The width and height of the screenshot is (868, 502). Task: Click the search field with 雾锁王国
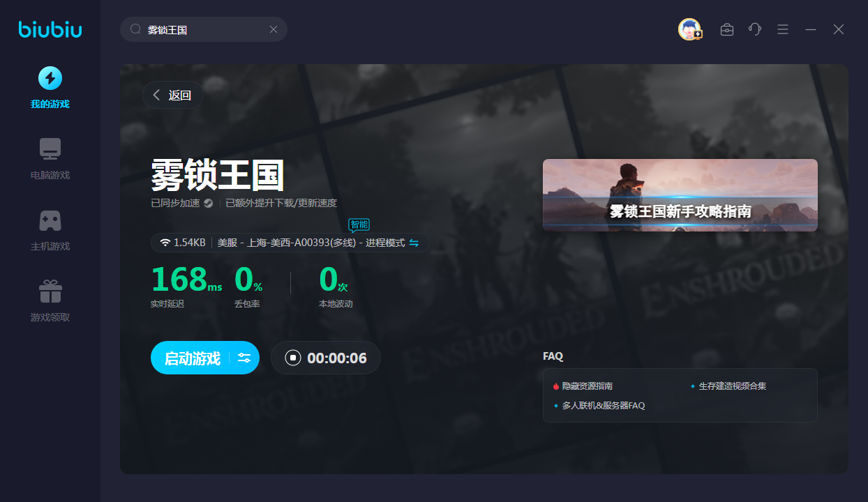point(202,30)
